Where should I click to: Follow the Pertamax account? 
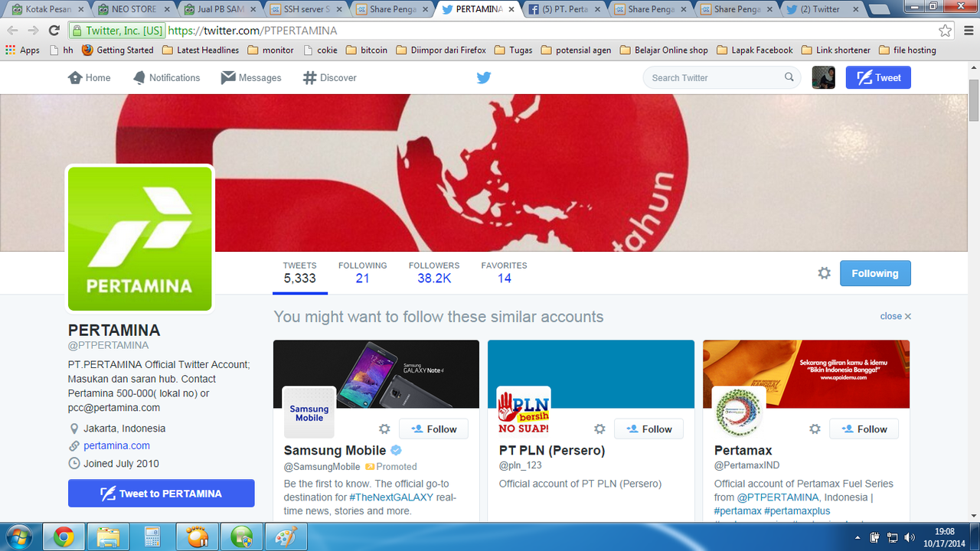click(x=864, y=429)
